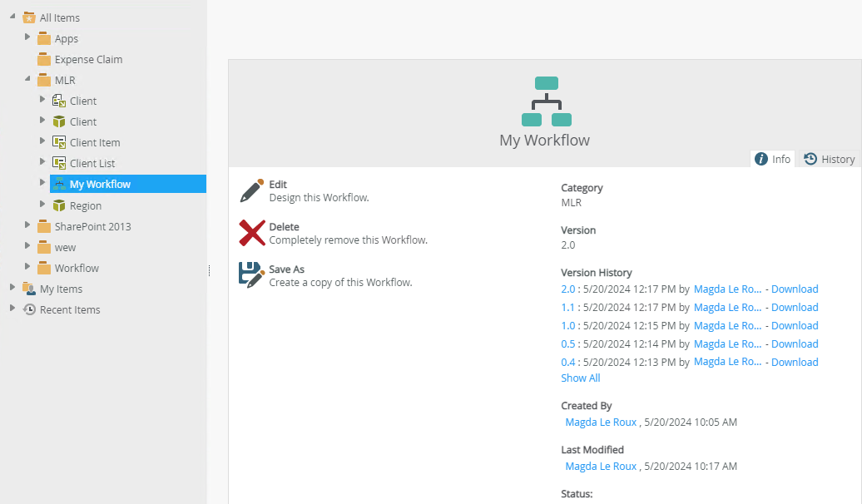This screenshot has height=504, width=862.
Task: Click the Edit pencil icon
Action: (x=252, y=190)
